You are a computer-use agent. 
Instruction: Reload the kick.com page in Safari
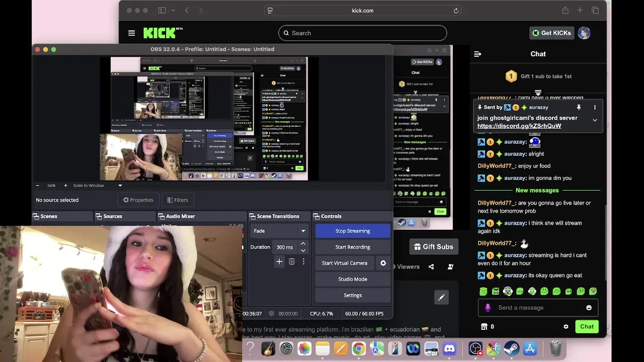pos(456,11)
